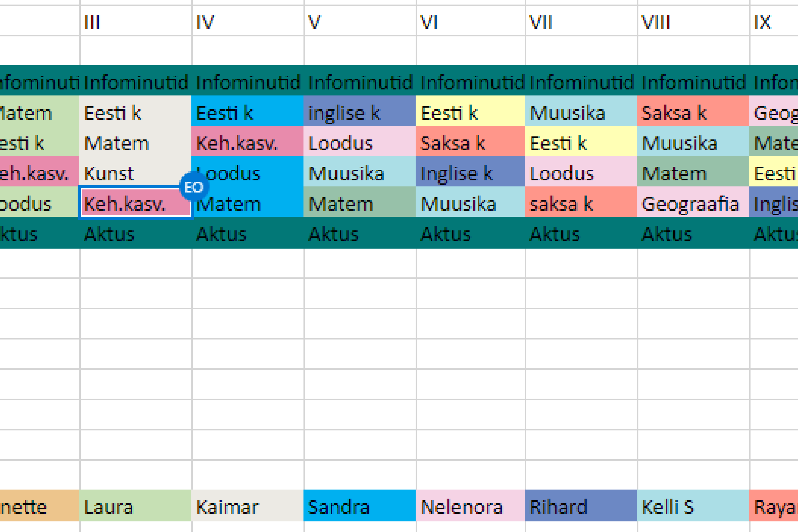798x532 pixels.
Task: Select the Nelenora name cell
Action: pos(470,507)
